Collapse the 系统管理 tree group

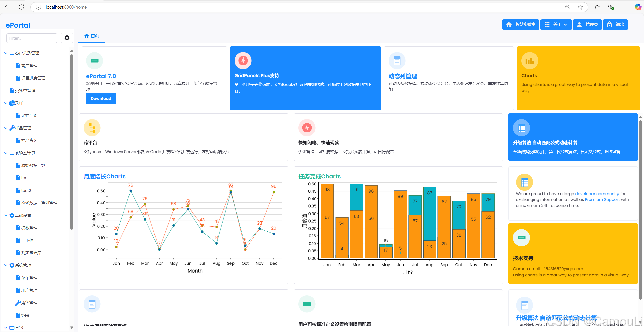6,265
